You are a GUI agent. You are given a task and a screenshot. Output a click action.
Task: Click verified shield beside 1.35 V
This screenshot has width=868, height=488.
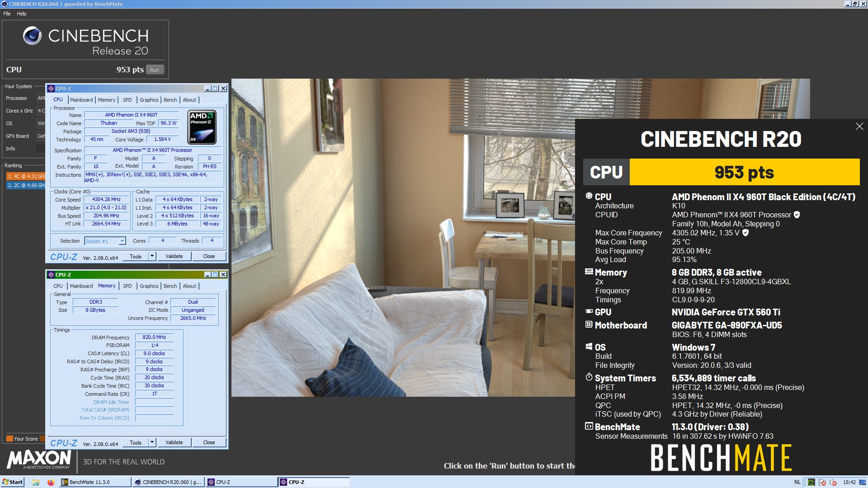[745, 233]
